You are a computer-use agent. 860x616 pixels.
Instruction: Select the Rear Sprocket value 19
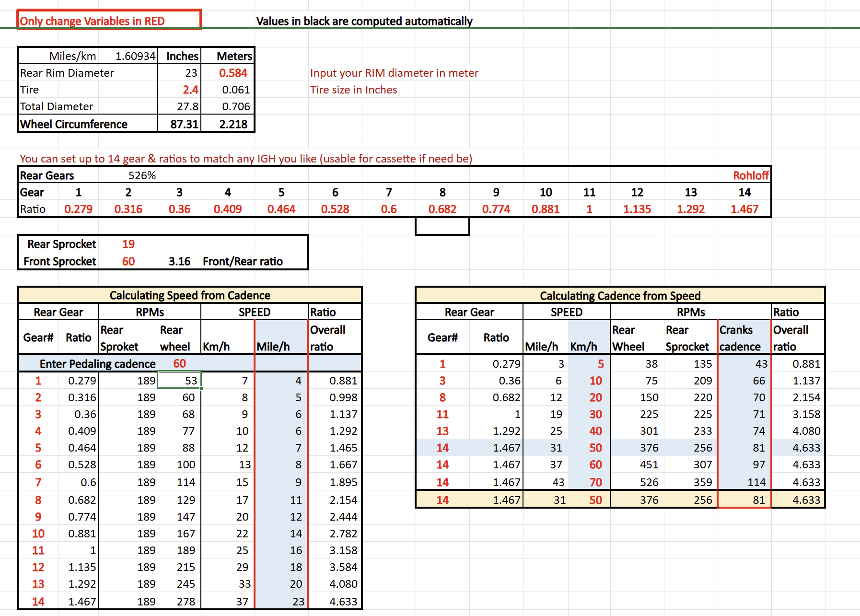[x=128, y=244]
